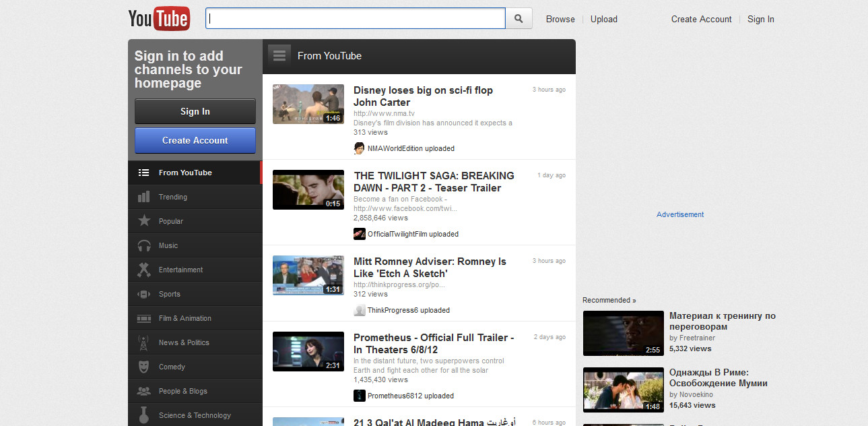
Task: Click Upload in the top bar
Action: point(604,19)
